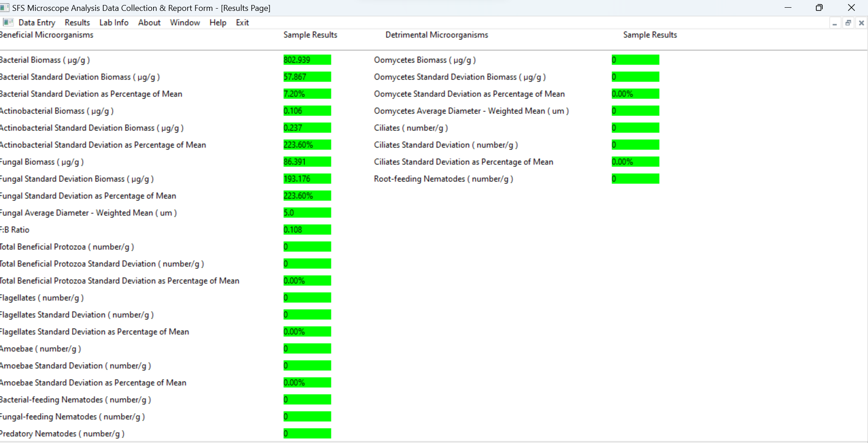Open the Window menu

tap(185, 23)
